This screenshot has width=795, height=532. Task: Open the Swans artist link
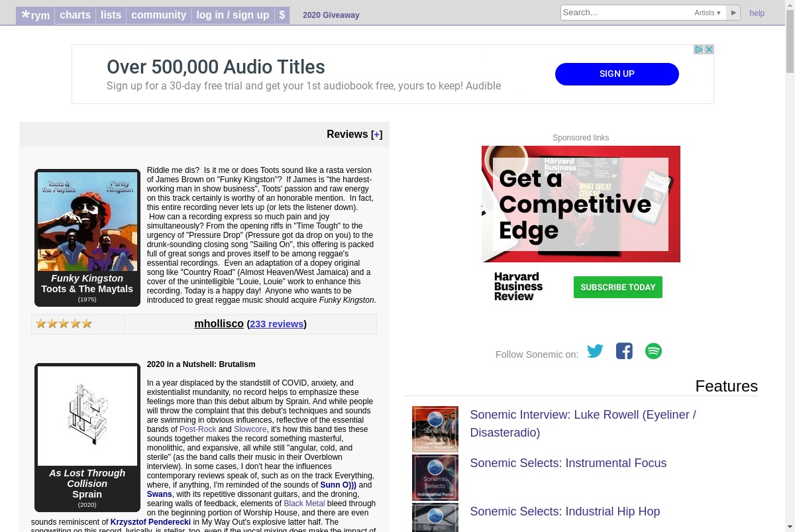[159, 494]
